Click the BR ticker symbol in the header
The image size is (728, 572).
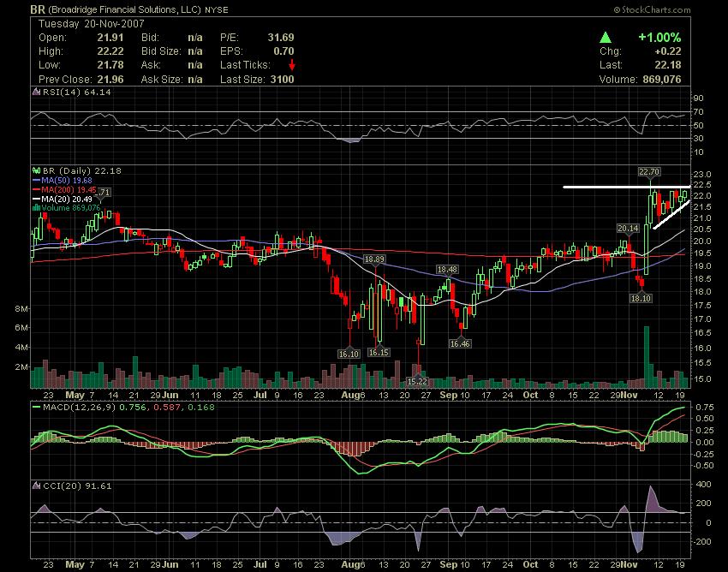click(x=38, y=9)
